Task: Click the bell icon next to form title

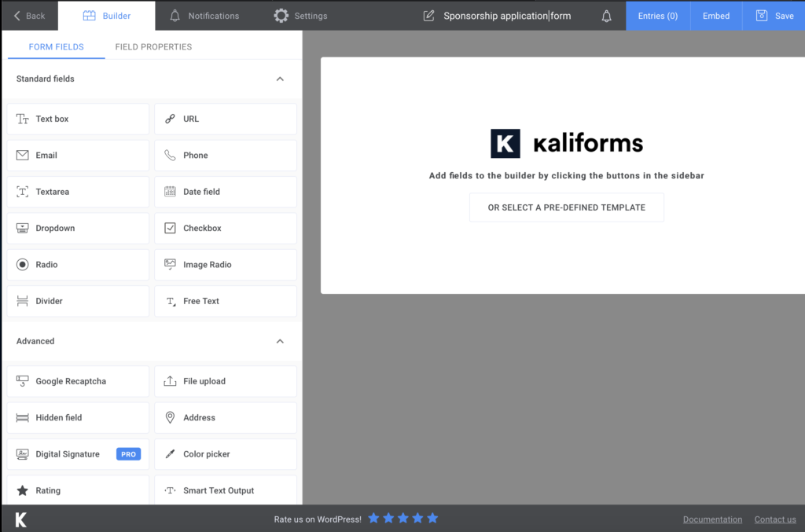Action: click(606, 16)
